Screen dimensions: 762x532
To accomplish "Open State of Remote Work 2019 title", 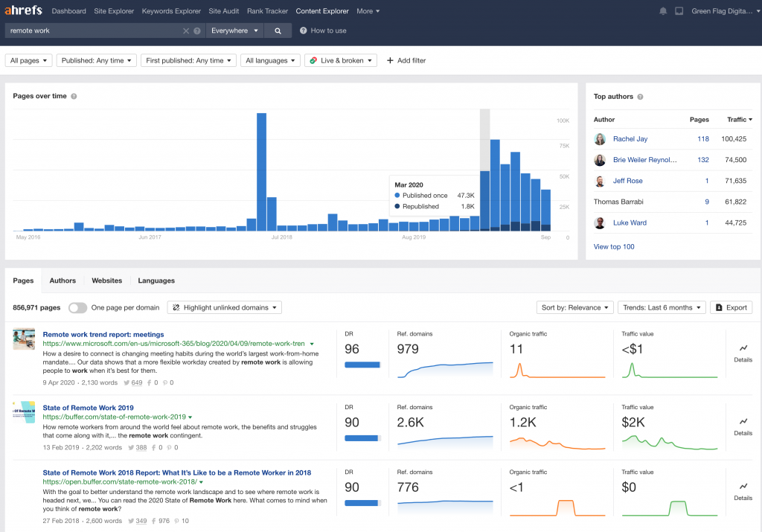I will [88, 408].
